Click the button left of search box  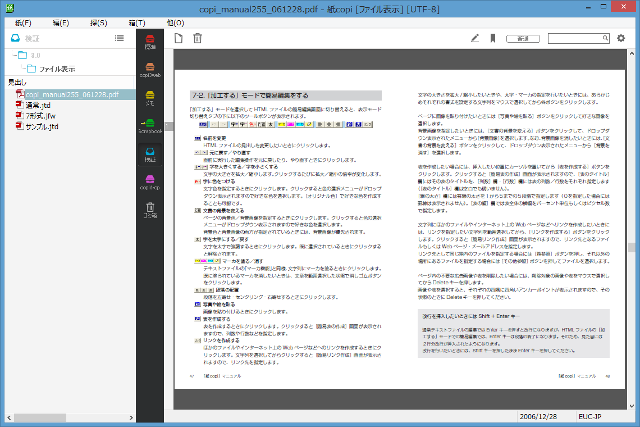524,39
